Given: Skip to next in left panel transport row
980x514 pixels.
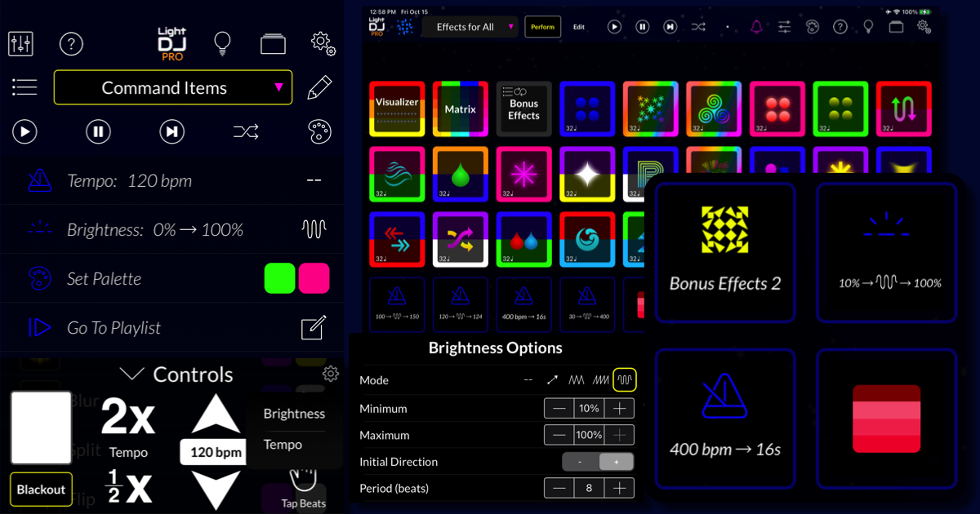Looking at the screenshot, I should [x=171, y=131].
